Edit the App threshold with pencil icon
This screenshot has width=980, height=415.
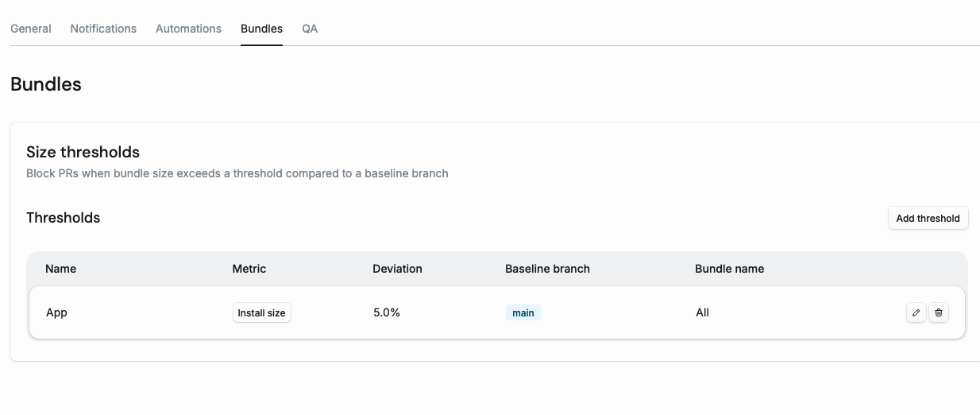click(x=916, y=312)
